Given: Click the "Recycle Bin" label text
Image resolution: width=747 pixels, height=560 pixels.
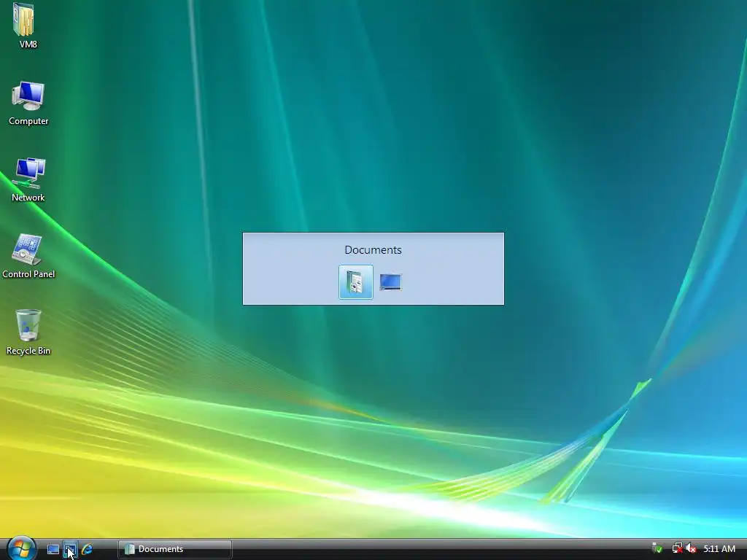Looking at the screenshot, I should point(28,351).
